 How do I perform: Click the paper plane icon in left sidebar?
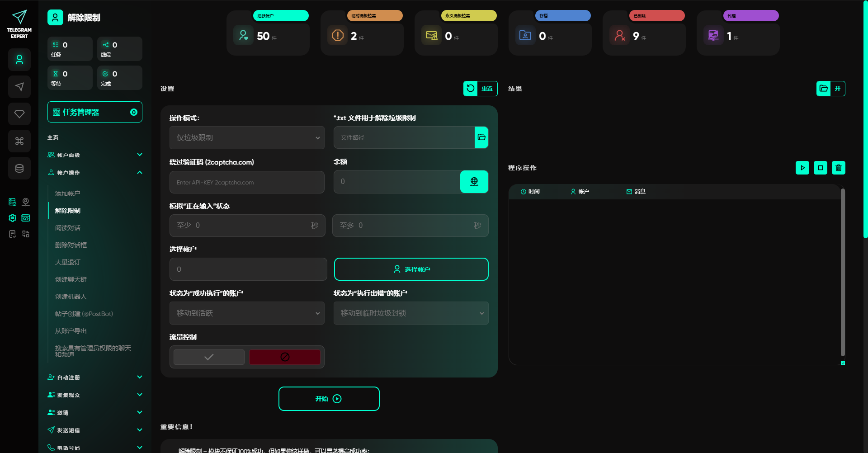coord(19,87)
